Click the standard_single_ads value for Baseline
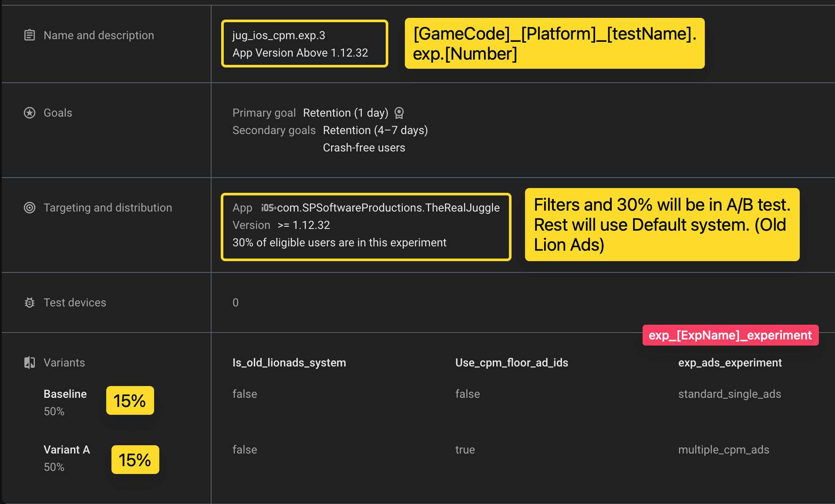This screenshot has height=504, width=835. pyautogui.click(x=729, y=394)
